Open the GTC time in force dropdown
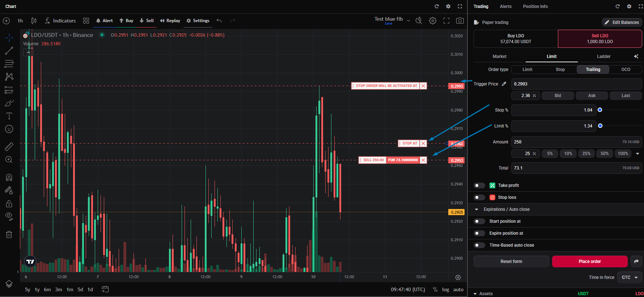 coord(630,277)
